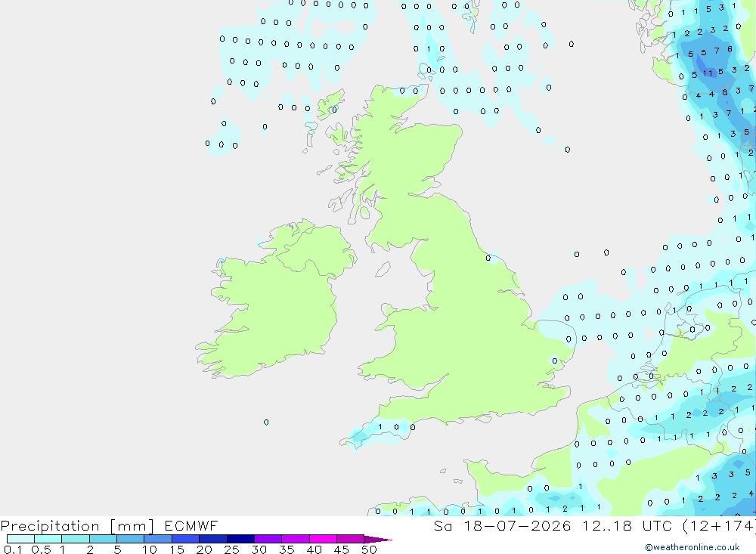Screen dimensions: 756x554
Task: Select the 5–10 mm legend color swatch
Action: (x=131, y=539)
